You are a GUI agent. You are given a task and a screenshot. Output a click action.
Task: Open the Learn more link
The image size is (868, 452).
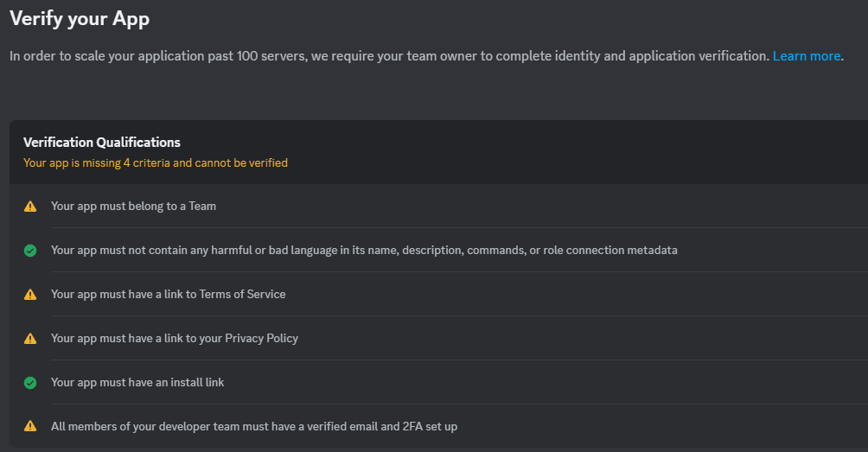(x=806, y=56)
